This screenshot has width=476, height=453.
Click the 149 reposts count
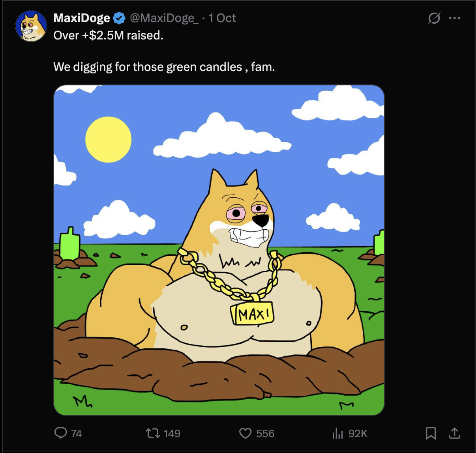[x=172, y=434]
